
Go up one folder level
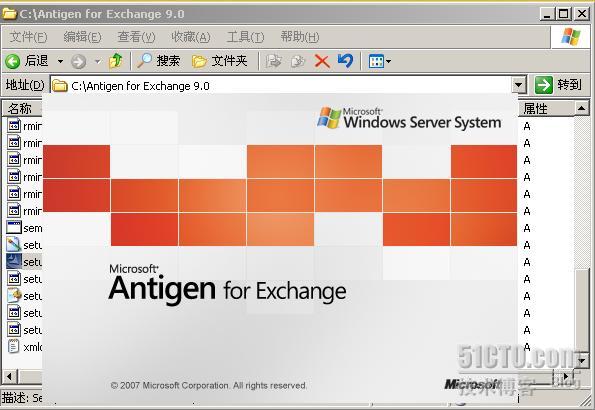[x=116, y=61]
